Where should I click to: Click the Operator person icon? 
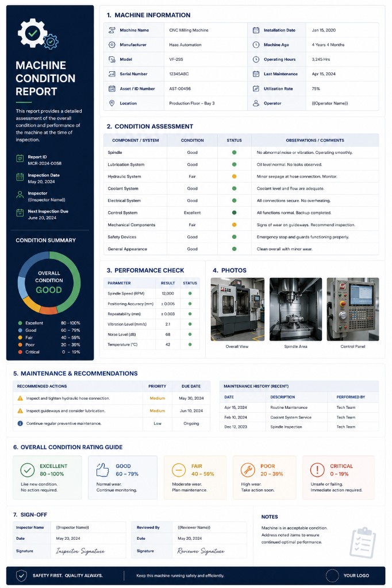coord(256,103)
